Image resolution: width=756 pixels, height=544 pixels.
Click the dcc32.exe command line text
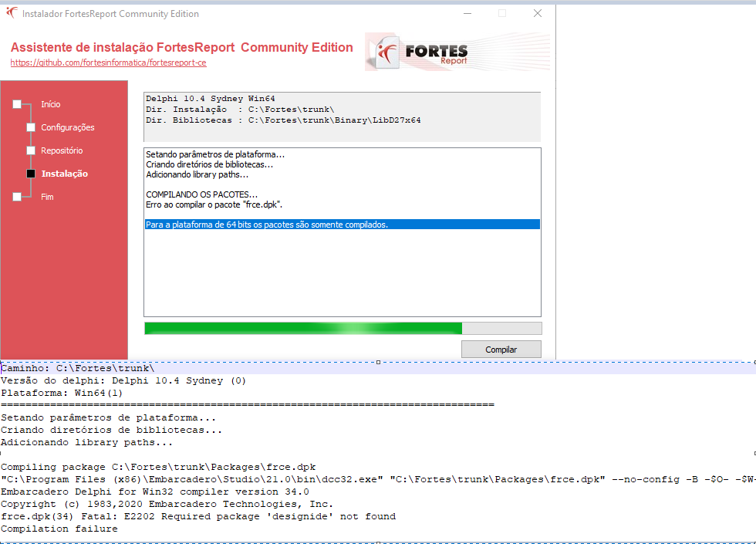click(378, 480)
